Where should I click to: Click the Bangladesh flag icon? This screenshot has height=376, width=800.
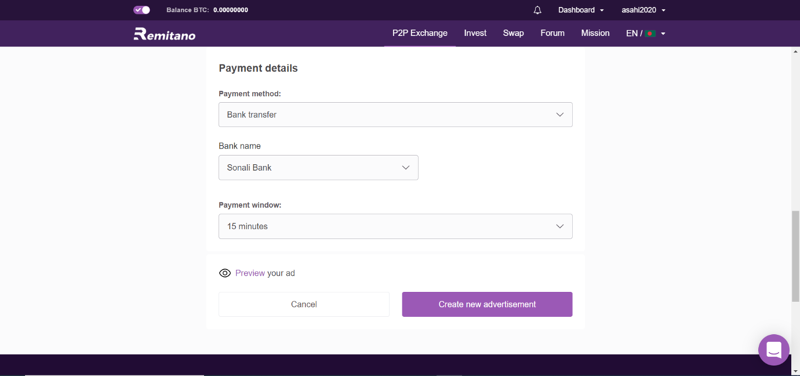point(650,34)
